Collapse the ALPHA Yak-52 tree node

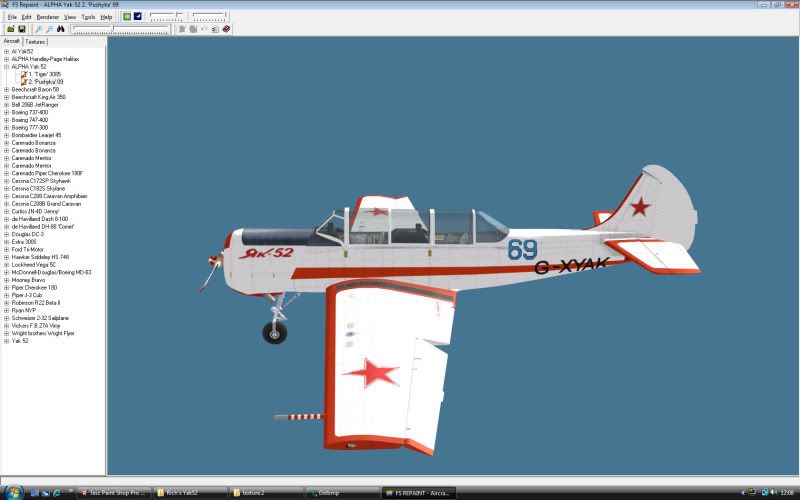coord(7,67)
